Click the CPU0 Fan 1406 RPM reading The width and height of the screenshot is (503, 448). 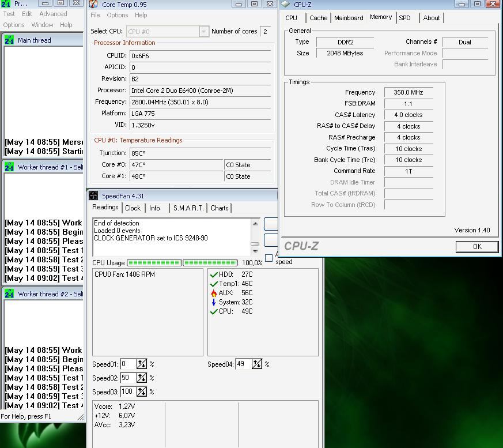[x=124, y=274]
